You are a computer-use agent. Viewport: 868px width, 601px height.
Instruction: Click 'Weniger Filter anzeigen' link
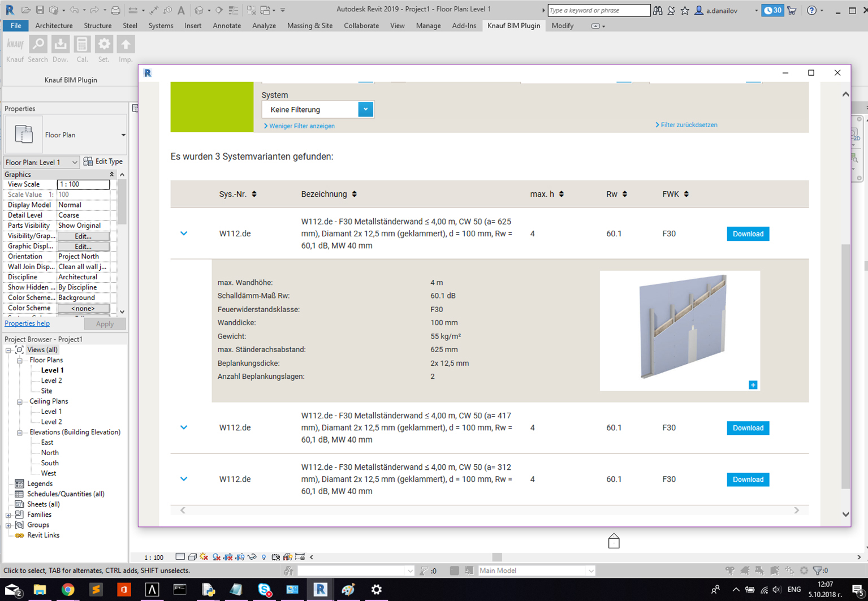tap(299, 126)
